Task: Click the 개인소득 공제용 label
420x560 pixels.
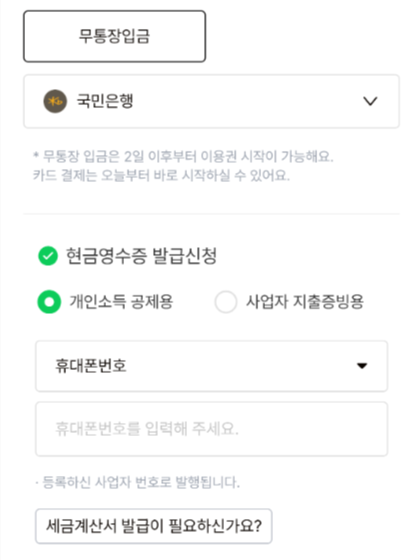Action: click(121, 302)
